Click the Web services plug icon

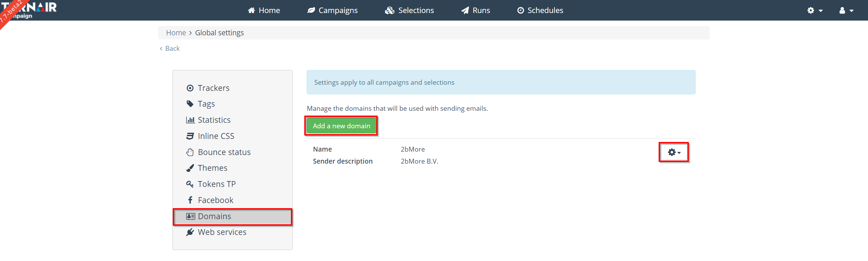coord(190,232)
